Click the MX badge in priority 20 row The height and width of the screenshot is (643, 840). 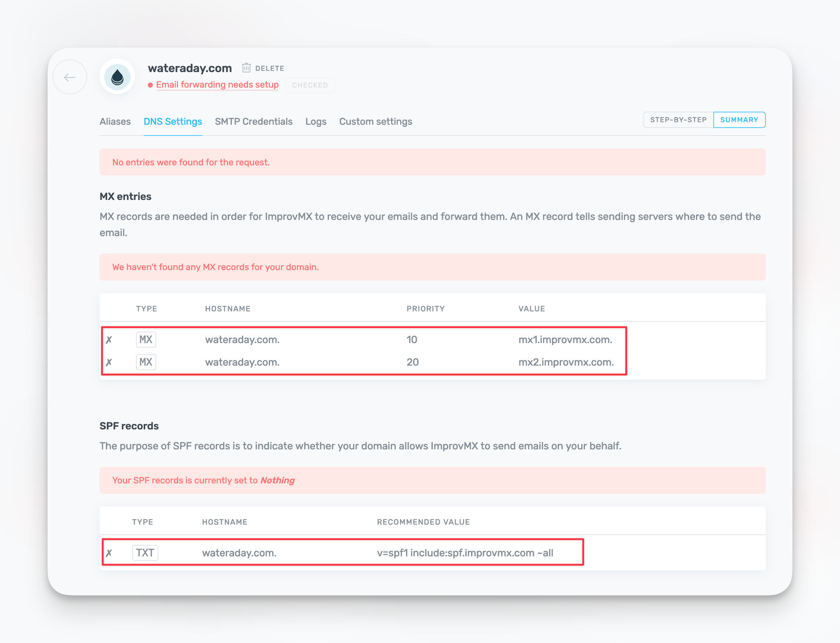146,362
